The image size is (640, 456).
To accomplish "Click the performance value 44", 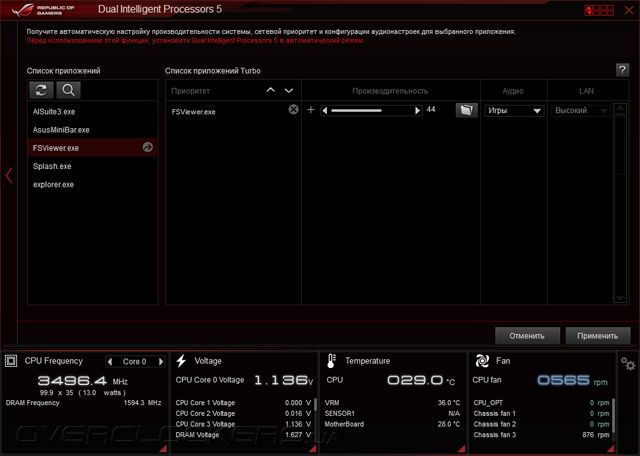I will (431, 109).
